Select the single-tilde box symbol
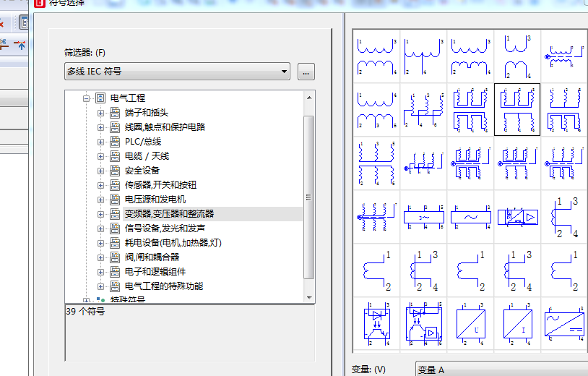Image resolution: width=588 pixels, height=376 pixels. click(472, 218)
